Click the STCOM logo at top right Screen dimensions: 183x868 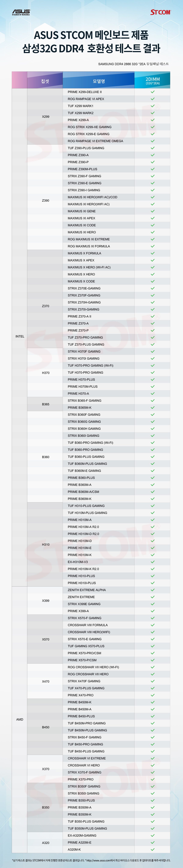click(160, 13)
